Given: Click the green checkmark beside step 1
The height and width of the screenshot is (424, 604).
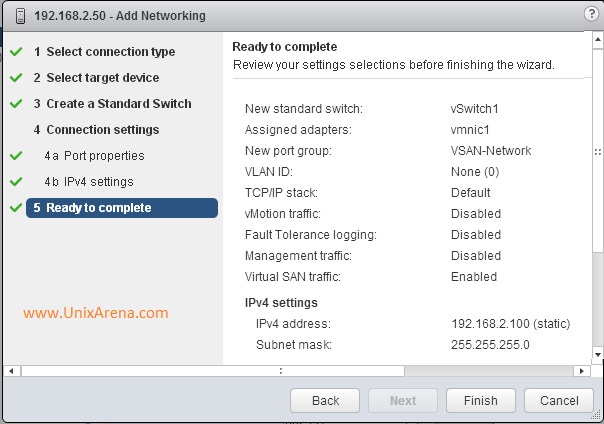Looking at the screenshot, I should pyautogui.click(x=16, y=51).
